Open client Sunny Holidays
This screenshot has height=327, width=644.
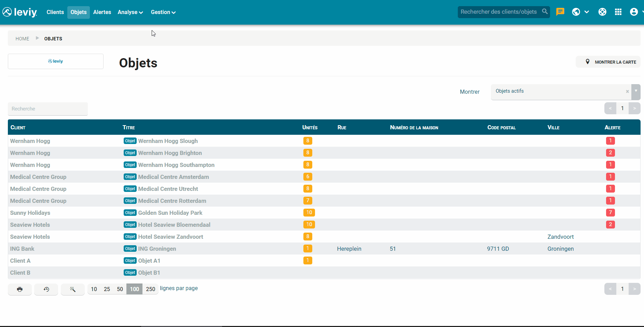tap(30, 213)
